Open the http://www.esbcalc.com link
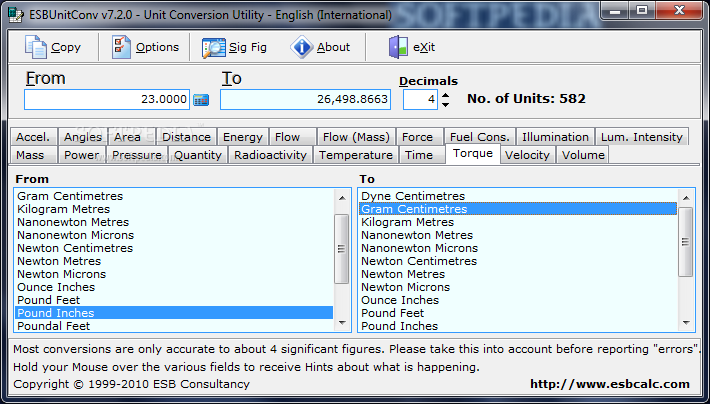The width and height of the screenshot is (710, 404). pyautogui.click(x=610, y=384)
